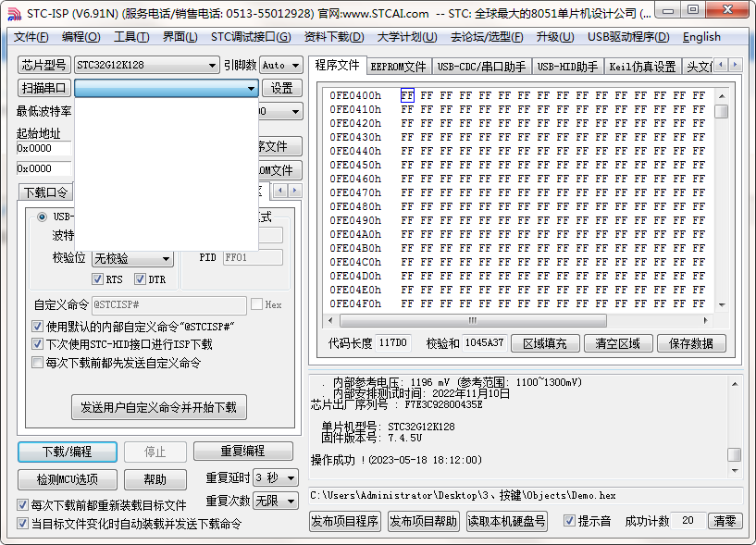Toggle 下次使用STC-HID接口进行ISP下载 checkbox
756x545 pixels.
[x=37, y=344]
